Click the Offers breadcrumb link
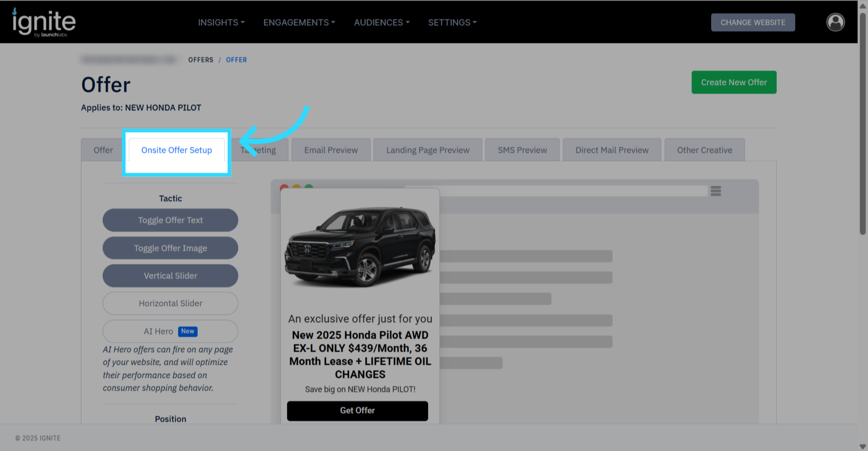Image resolution: width=868 pixels, height=451 pixels. coord(201,60)
